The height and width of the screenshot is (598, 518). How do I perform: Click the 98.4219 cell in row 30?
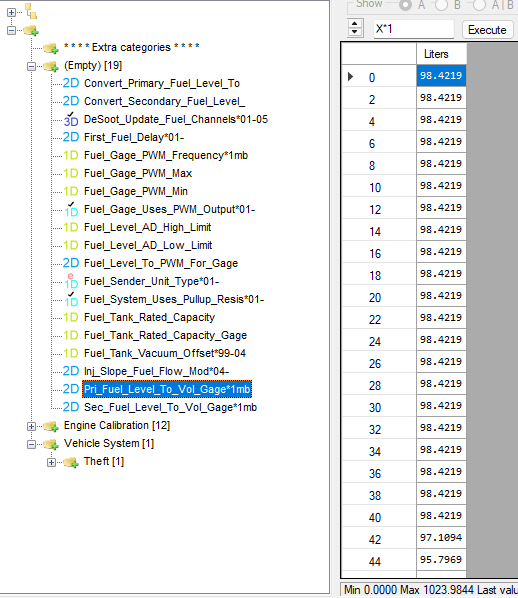point(441,406)
